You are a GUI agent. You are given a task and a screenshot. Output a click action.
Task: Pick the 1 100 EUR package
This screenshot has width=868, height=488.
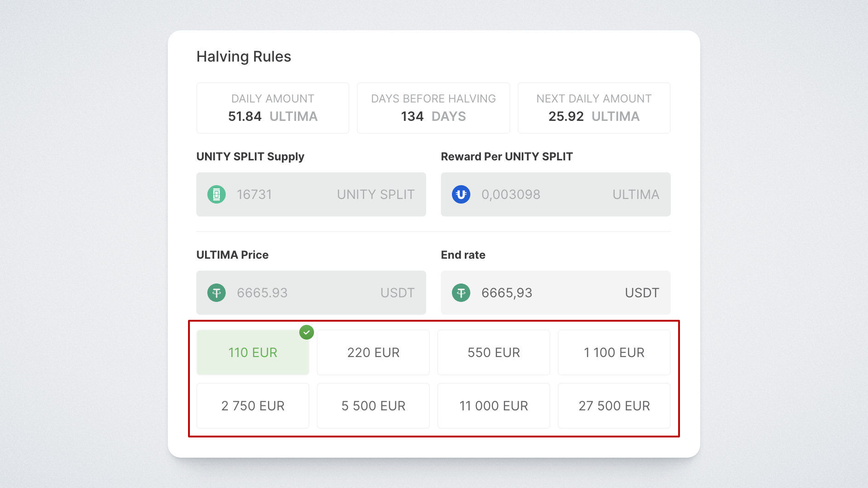[614, 352]
